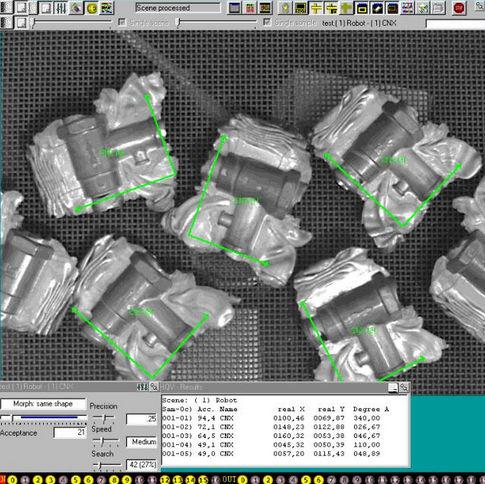
Task: Click the Acceptance label
Action: coord(19,433)
